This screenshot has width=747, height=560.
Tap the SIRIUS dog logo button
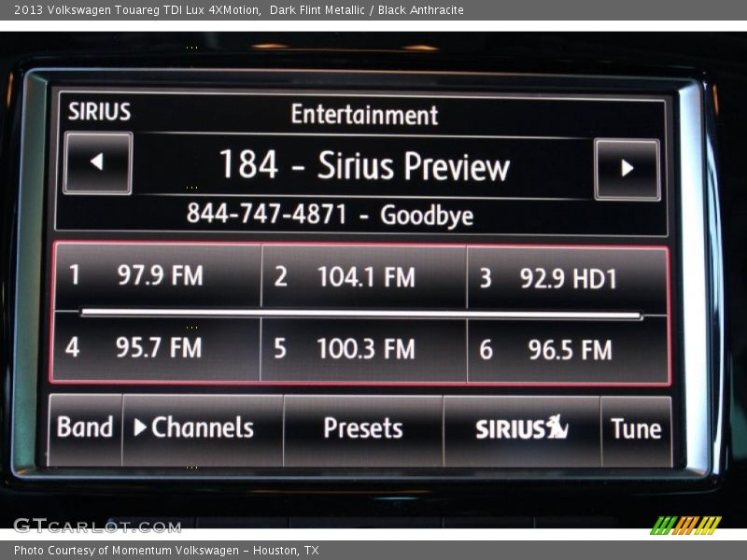[521, 429]
